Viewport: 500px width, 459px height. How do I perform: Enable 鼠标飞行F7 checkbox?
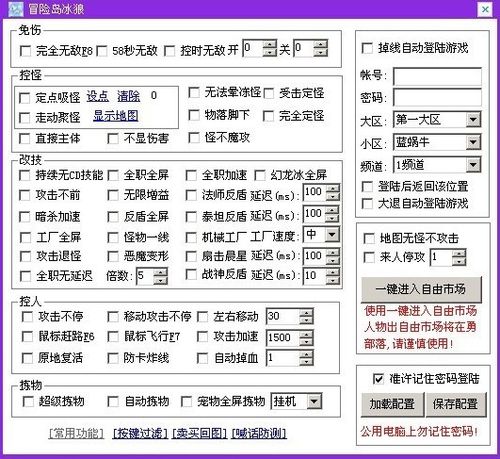(113, 337)
